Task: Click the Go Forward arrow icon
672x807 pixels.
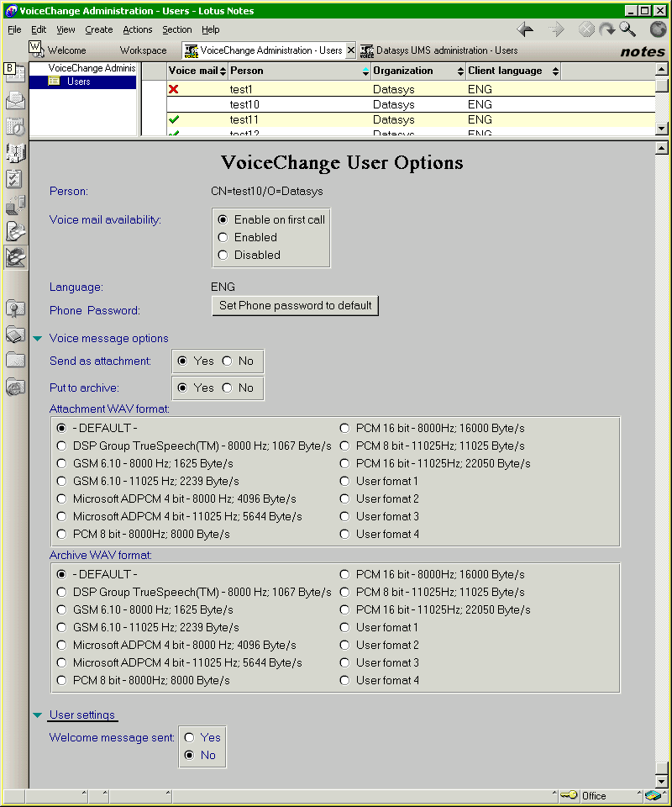Action: click(x=556, y=29)
